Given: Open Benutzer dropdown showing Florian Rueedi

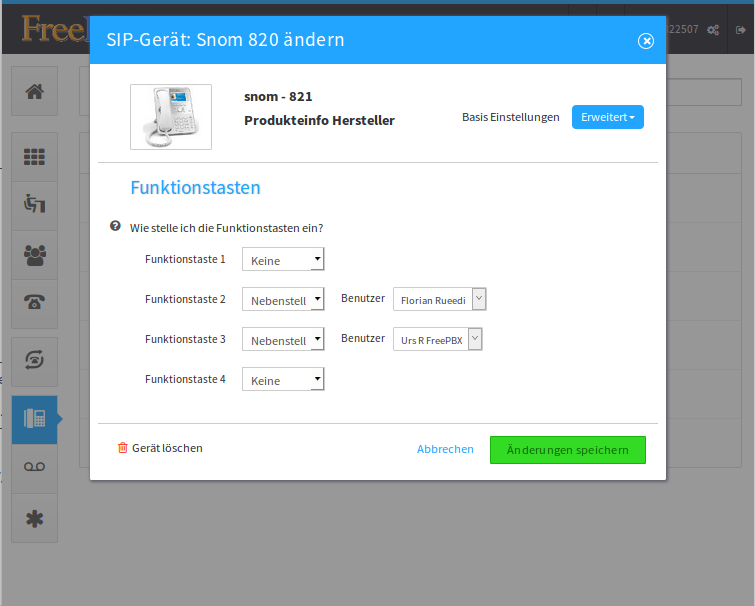Looking at the screenshot, I should (x=440, y=300).
